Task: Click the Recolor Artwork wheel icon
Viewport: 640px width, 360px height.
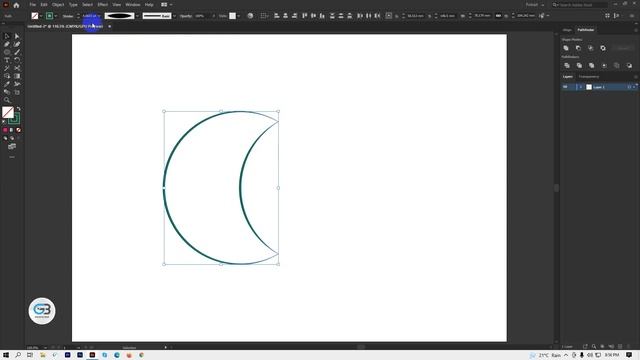Action: pos(250,16)
